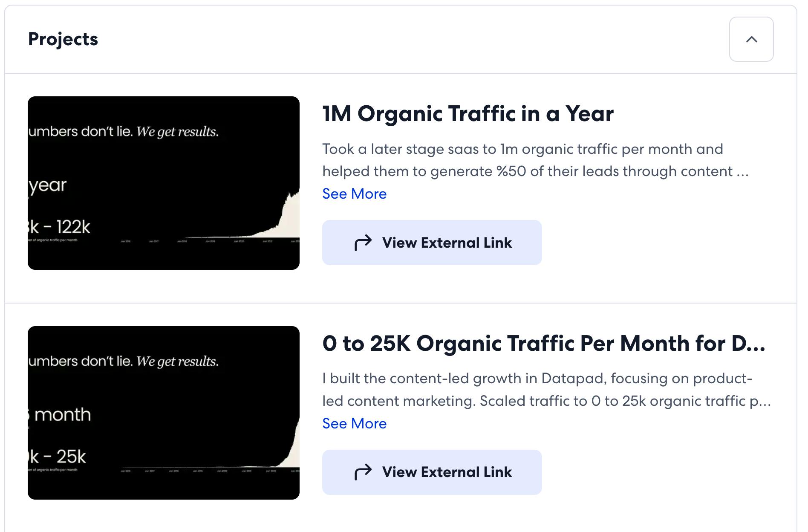Click the '0 to 25K Organic Traffic Per Month' title
The height and width of the screenshot is (532, 808).
pyautogui.click(x=543, y=344)
